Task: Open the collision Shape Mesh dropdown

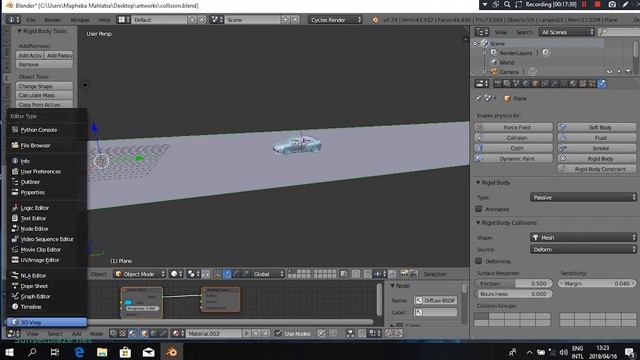Action: pyautogui.click(x=583, y=237)
